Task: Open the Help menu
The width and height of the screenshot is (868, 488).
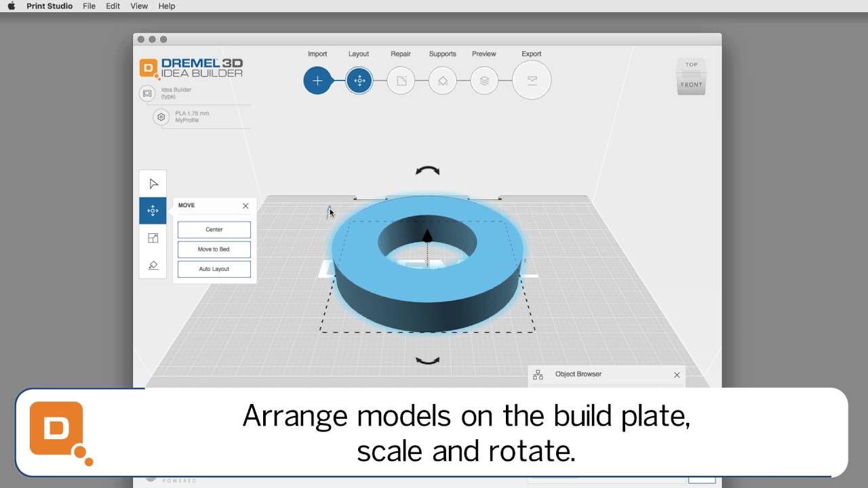Action: (167, 6)
